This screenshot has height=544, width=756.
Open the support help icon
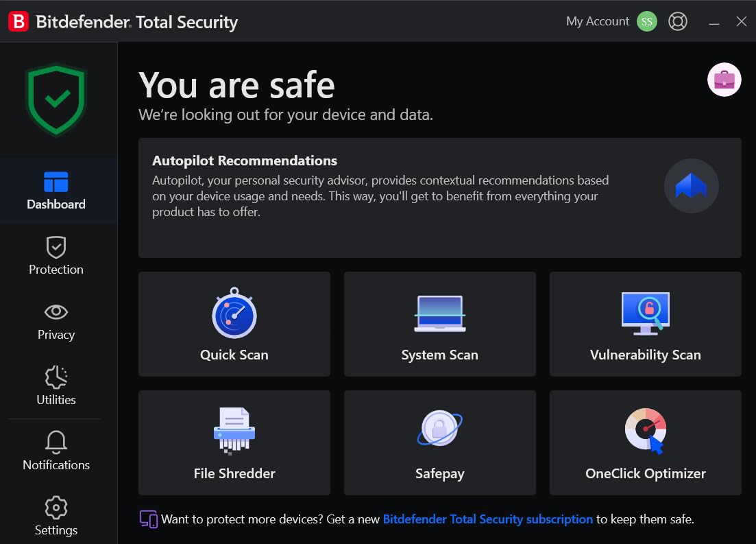click(x=678, y=21)
